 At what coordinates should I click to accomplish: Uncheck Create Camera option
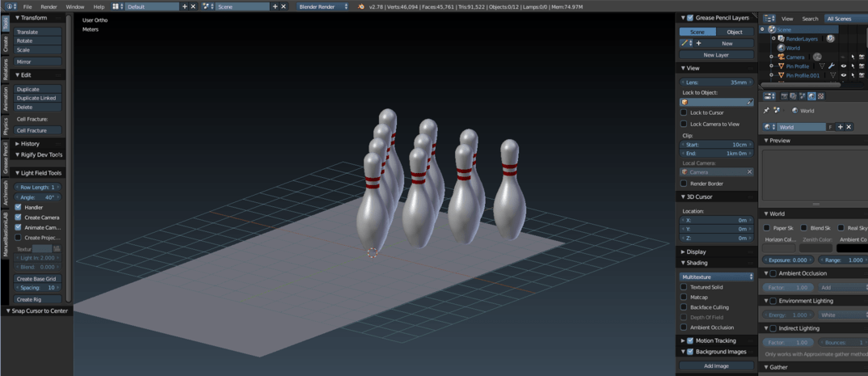pyautogui.click(x=19, y=217)
